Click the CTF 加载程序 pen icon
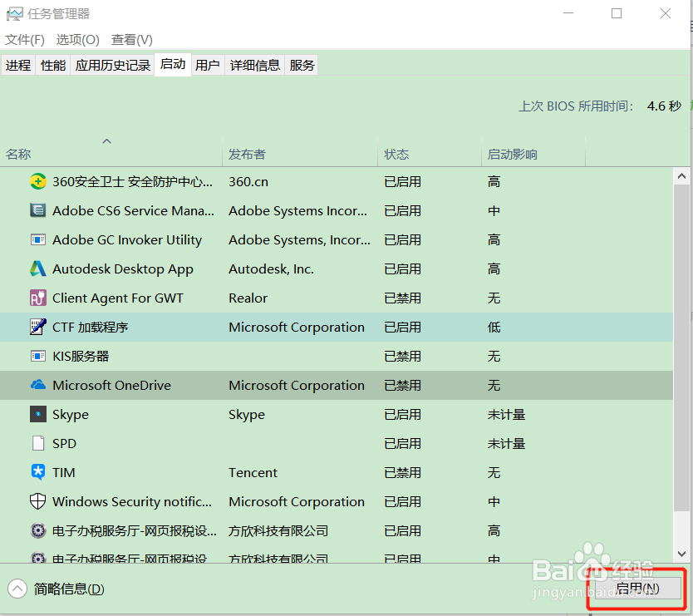The image size is (693, 616). [38, 327]
